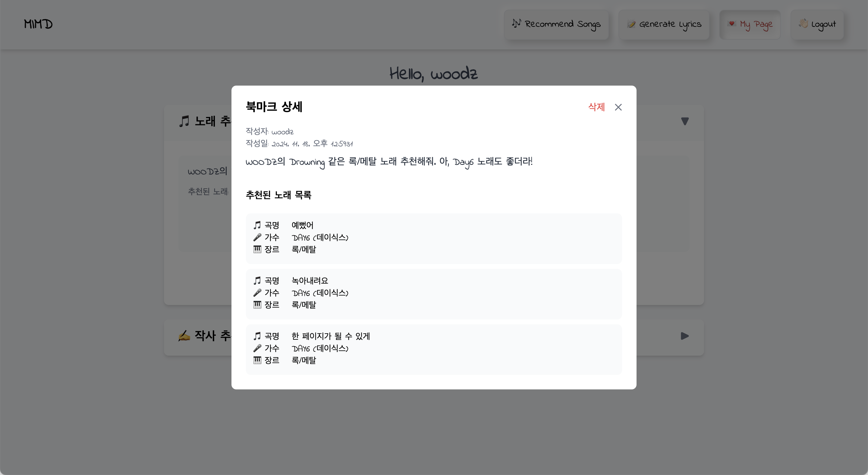Image resolution: width=868 pixels, height=475 pixels.
Task: Click music note icon beside 예뻤어
Action: 257,225
